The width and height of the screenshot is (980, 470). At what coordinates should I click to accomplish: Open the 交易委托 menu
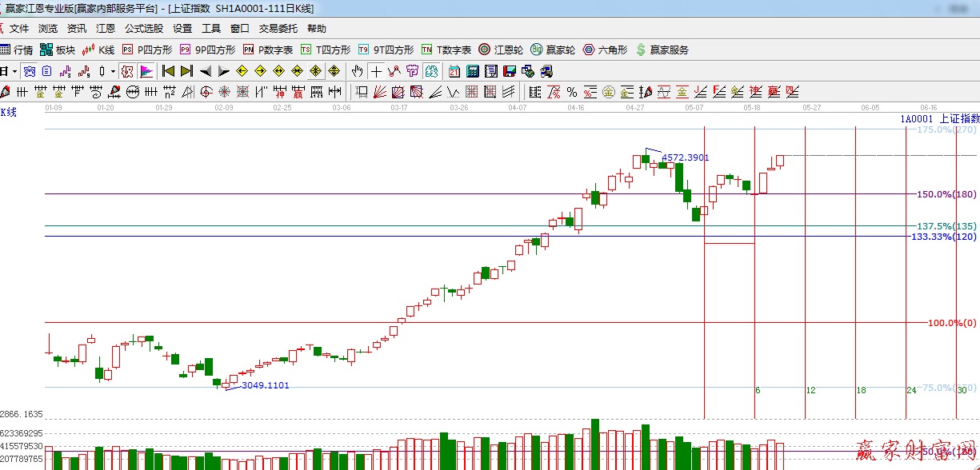pyautogui.click(x=278, y=29)
